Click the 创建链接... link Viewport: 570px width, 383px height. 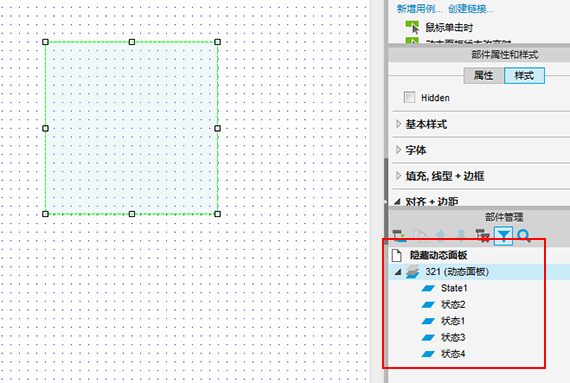click(x=471, y=8)
